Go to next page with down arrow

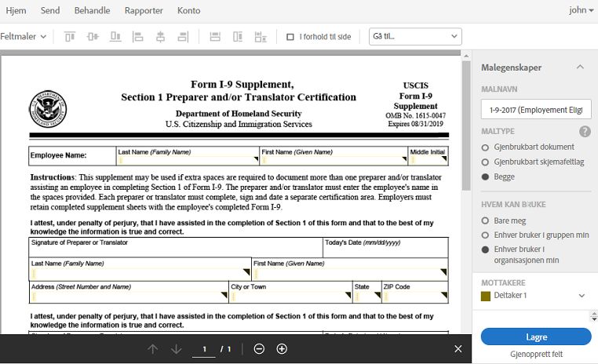177,349
